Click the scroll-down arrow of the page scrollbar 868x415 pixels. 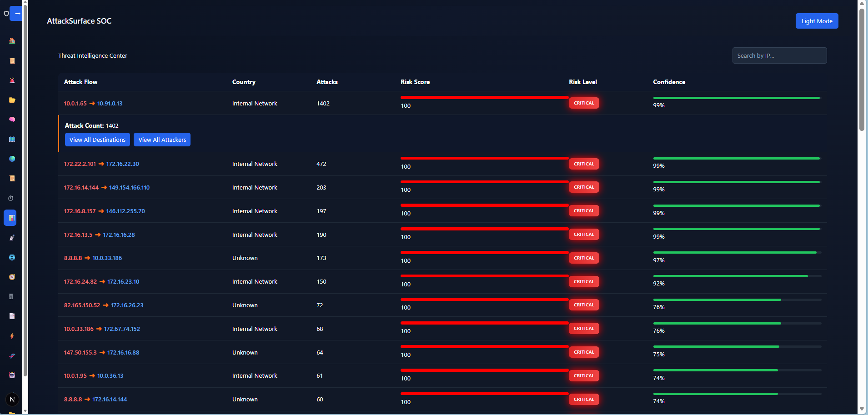(x=861, y=410)
